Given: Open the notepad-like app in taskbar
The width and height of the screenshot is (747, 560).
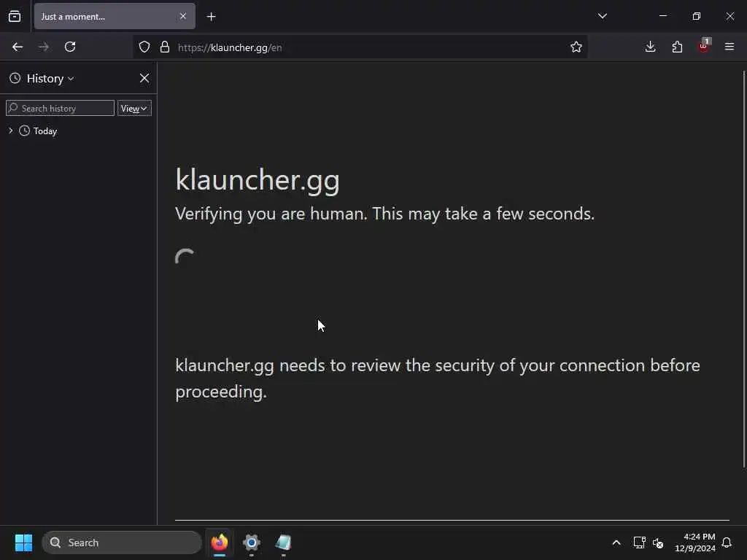Looking at the screenshot, I should (x=284, y=542).
